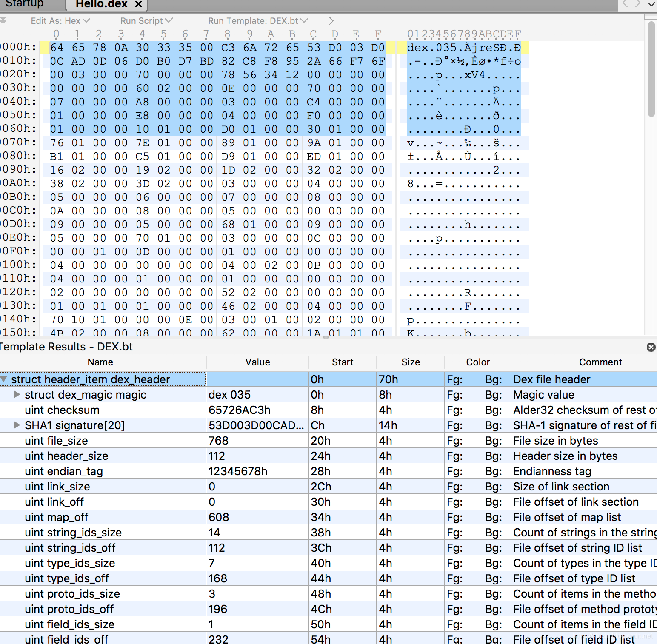This screenshot has width=657, height=644.
Task: Select the uint type_ids_off row
Action: pyautogui.click(x=328, y=578)
